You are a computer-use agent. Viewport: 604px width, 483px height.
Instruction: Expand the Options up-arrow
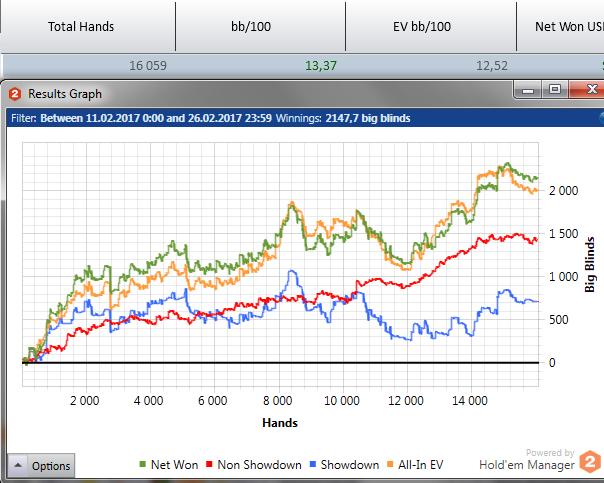[x=18, y=465]
